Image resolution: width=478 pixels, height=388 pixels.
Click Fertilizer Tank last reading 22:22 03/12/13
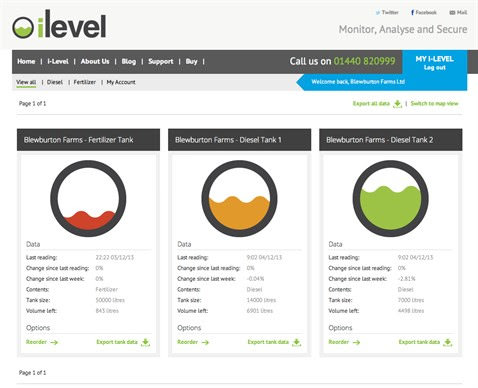[x=115, y=257]
